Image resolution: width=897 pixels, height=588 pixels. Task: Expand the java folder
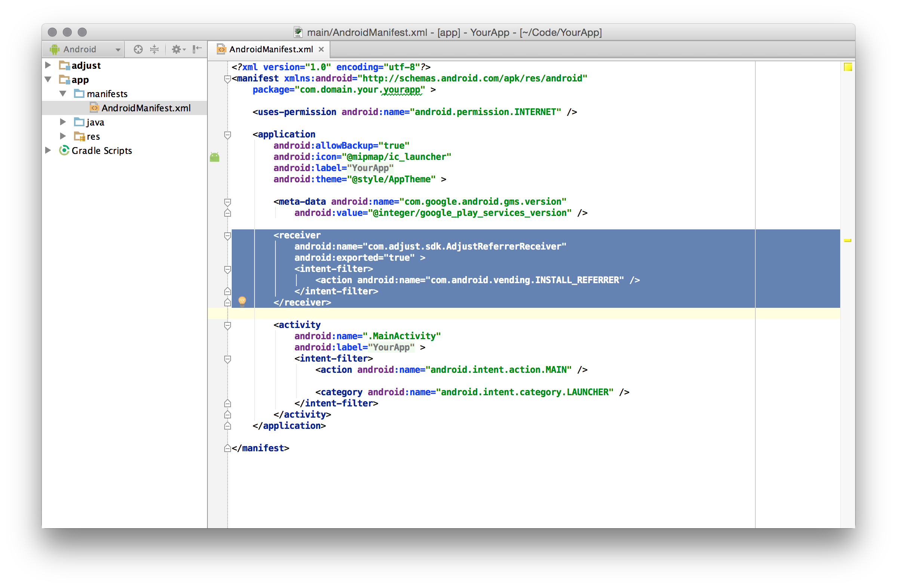tap(63, 122)
